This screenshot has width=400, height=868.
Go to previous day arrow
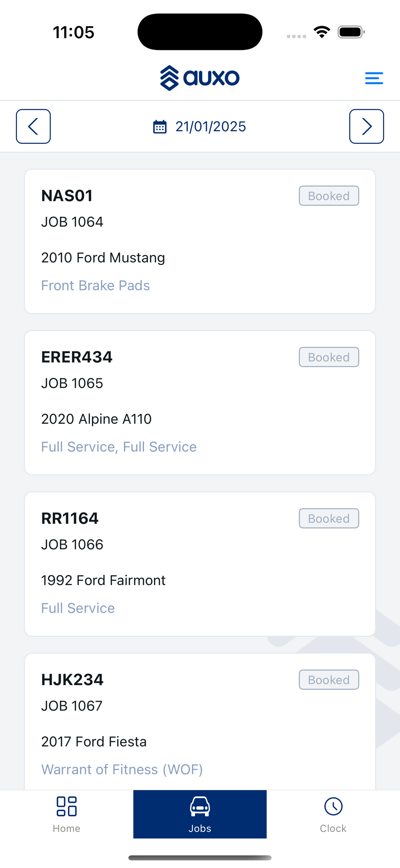click(x=33, y=127)
